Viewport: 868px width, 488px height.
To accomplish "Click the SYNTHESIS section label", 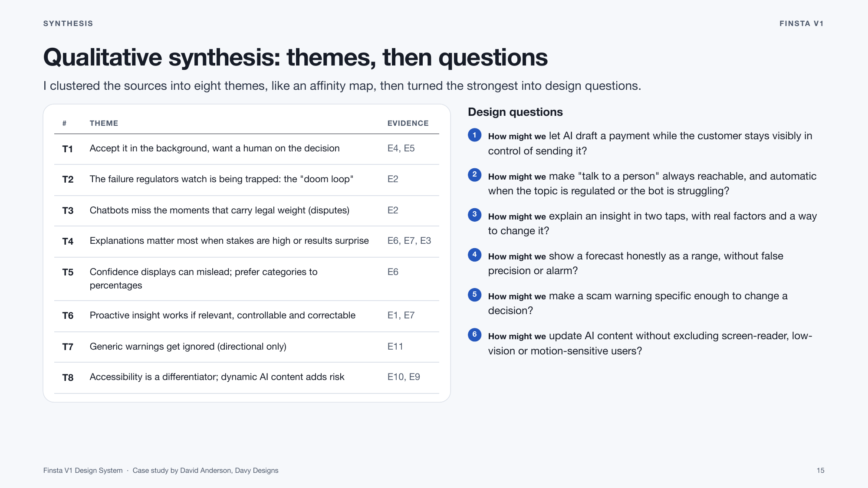I will (68, 23).
